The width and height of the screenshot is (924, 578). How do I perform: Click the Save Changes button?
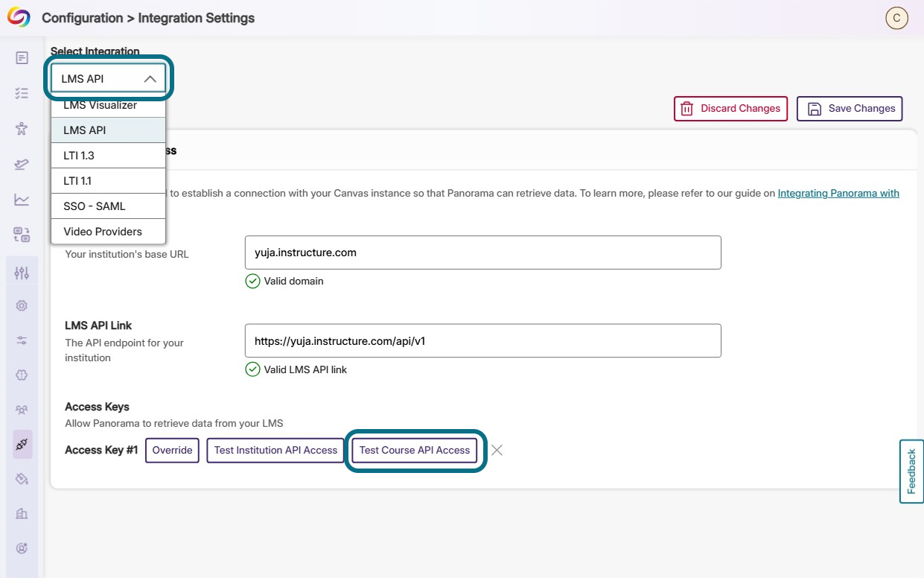pyautogui.click(x=850, y=109)
